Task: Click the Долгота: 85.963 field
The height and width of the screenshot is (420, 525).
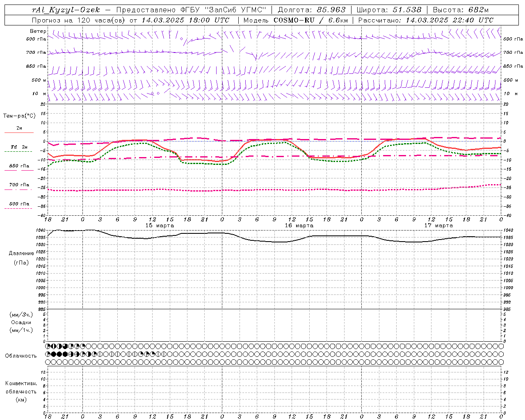Action: [312, 10]
